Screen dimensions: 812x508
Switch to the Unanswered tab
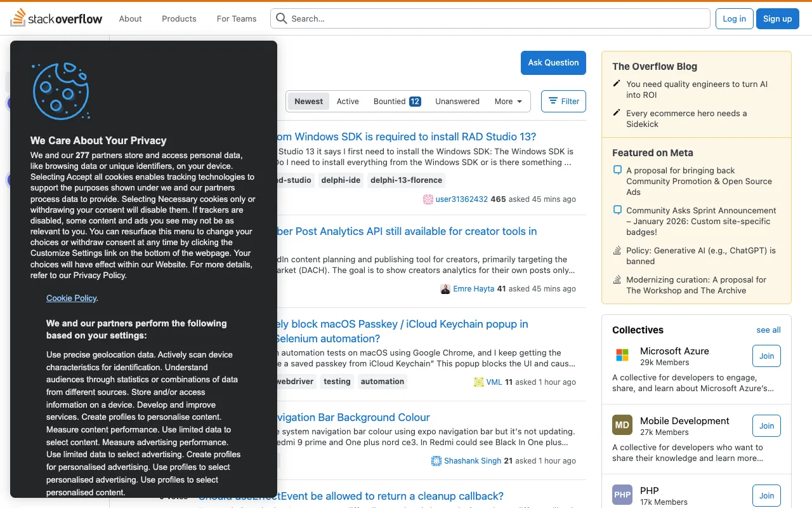click(x=457, y=101)
